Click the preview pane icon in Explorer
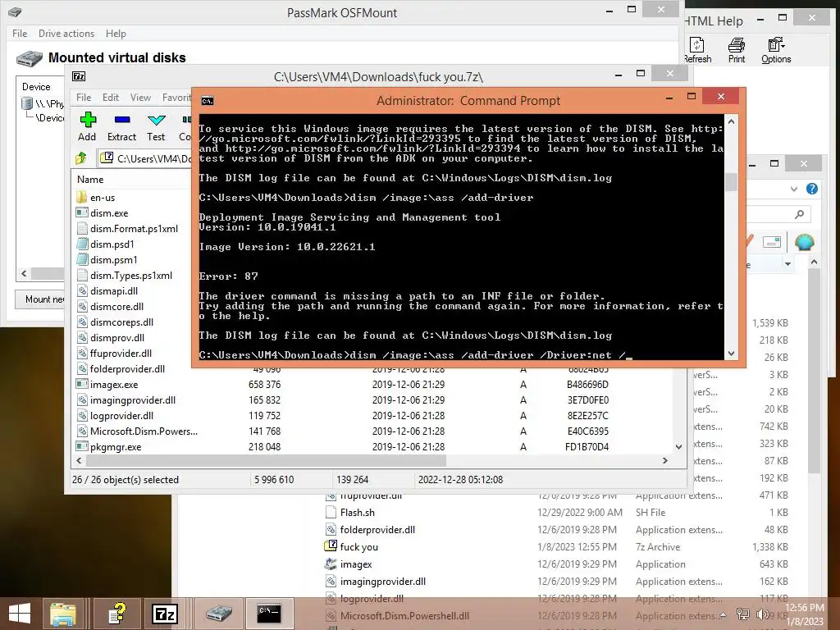 click(771, 242)
